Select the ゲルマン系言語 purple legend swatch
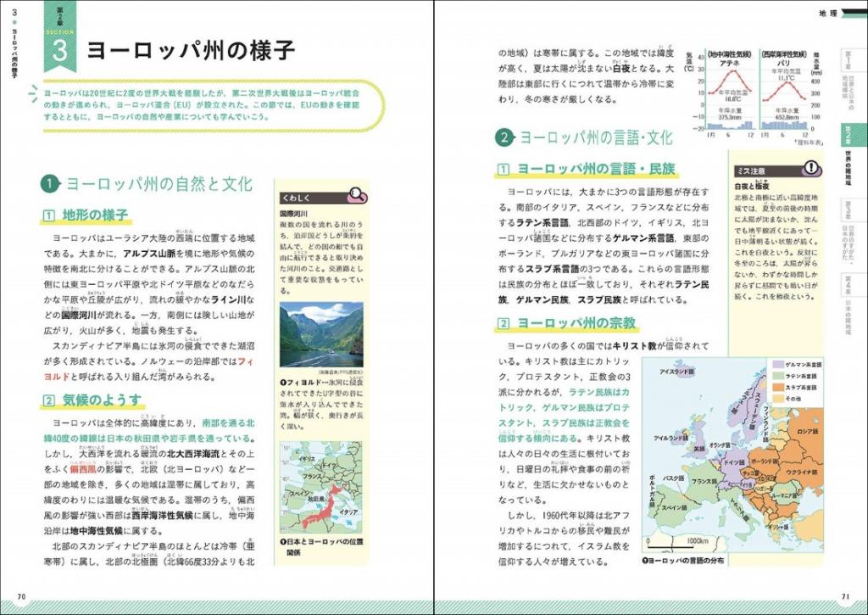 point(778,364)
